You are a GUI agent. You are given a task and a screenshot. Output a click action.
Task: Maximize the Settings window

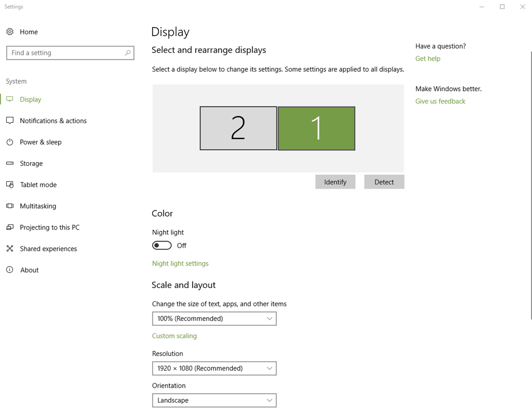(x=502, y=7)
